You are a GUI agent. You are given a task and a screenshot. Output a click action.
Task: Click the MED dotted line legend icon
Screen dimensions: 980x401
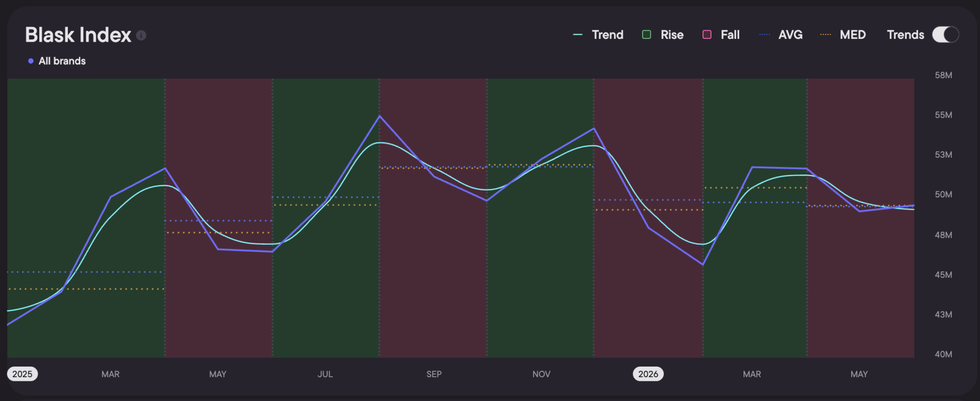(x=825, y=34)
